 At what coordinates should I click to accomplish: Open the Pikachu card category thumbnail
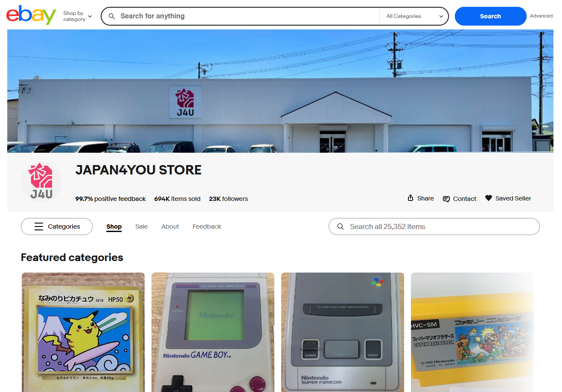[83, 332]
